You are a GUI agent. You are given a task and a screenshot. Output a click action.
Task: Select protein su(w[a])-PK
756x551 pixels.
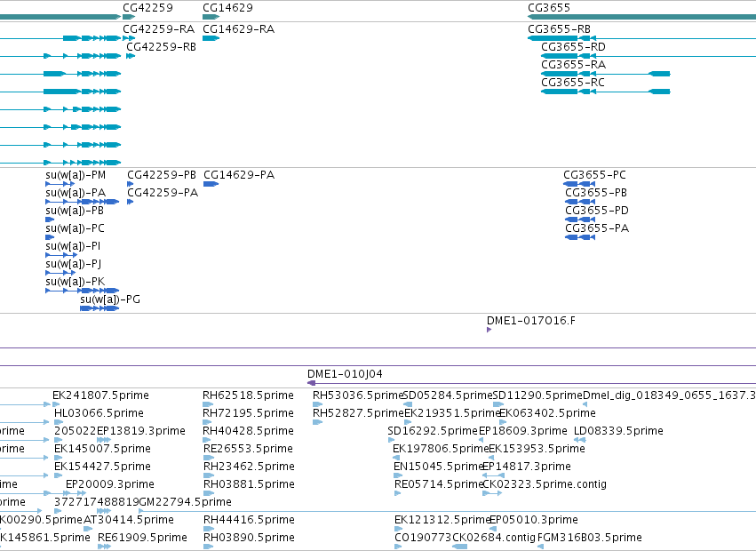pyautogui.click(x=76, y=282)
